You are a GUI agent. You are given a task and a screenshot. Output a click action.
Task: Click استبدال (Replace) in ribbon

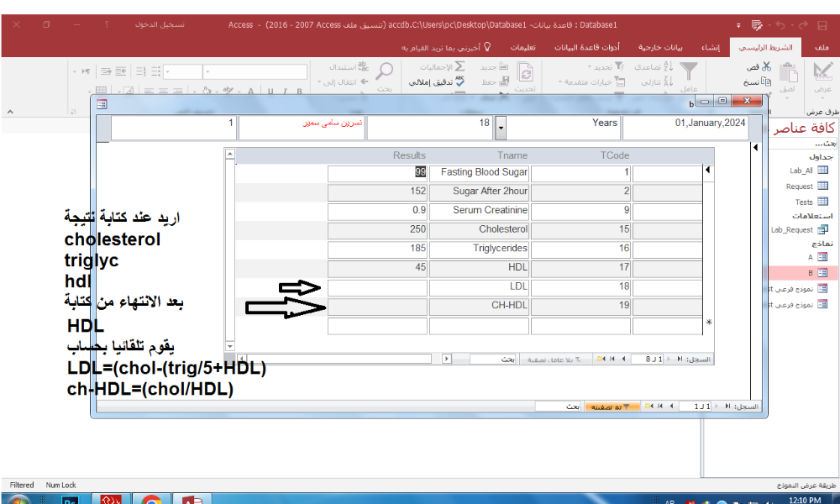point(349,66)
